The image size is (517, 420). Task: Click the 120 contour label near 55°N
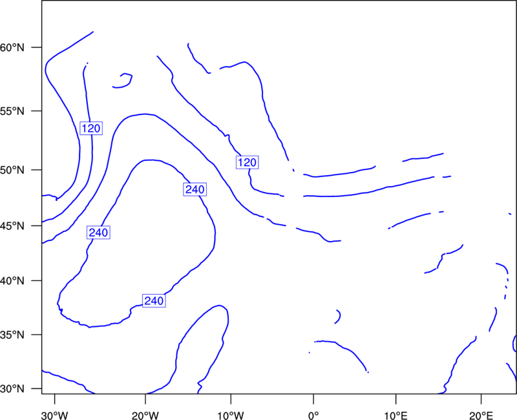pos(91,128)
